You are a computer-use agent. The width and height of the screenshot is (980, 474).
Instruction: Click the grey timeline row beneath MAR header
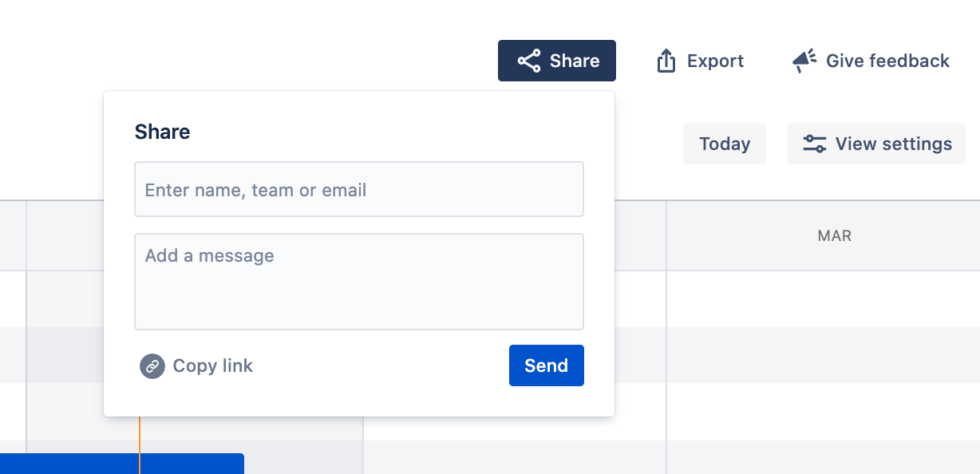click(822, 355)
